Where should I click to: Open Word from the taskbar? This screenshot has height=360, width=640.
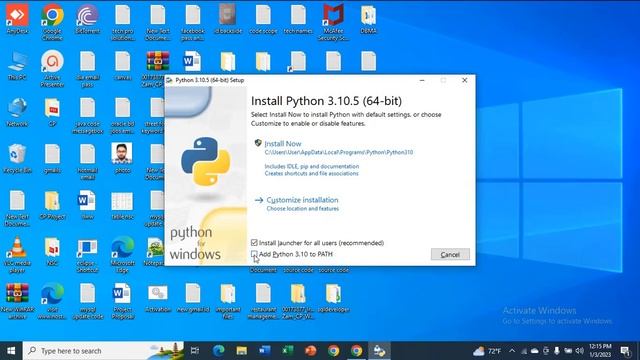click(264, 351)
